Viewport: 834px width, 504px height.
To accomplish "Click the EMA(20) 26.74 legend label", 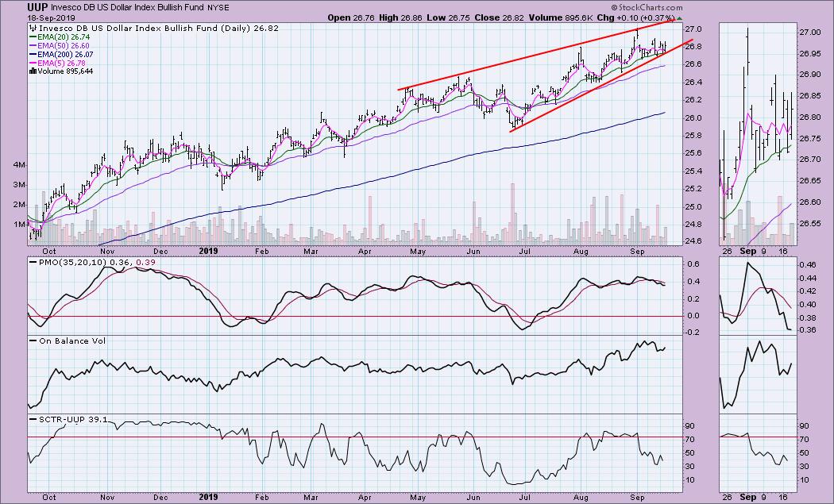I will (64, 37).
